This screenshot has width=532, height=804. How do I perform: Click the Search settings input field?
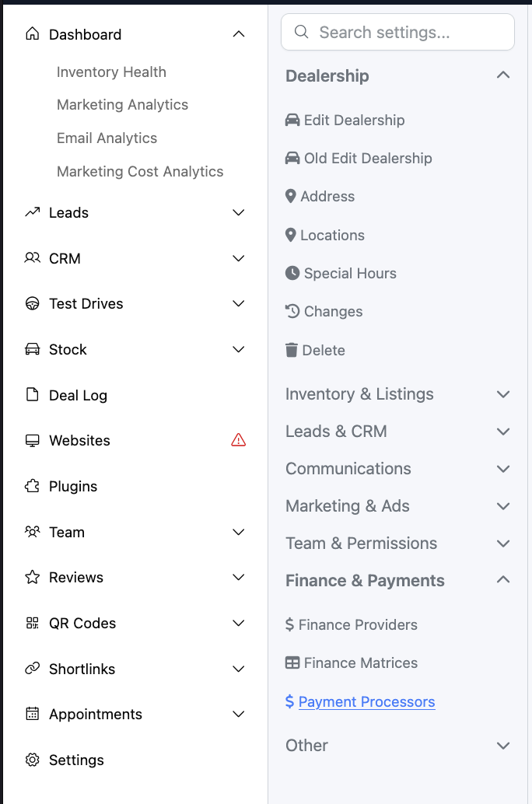404,33
